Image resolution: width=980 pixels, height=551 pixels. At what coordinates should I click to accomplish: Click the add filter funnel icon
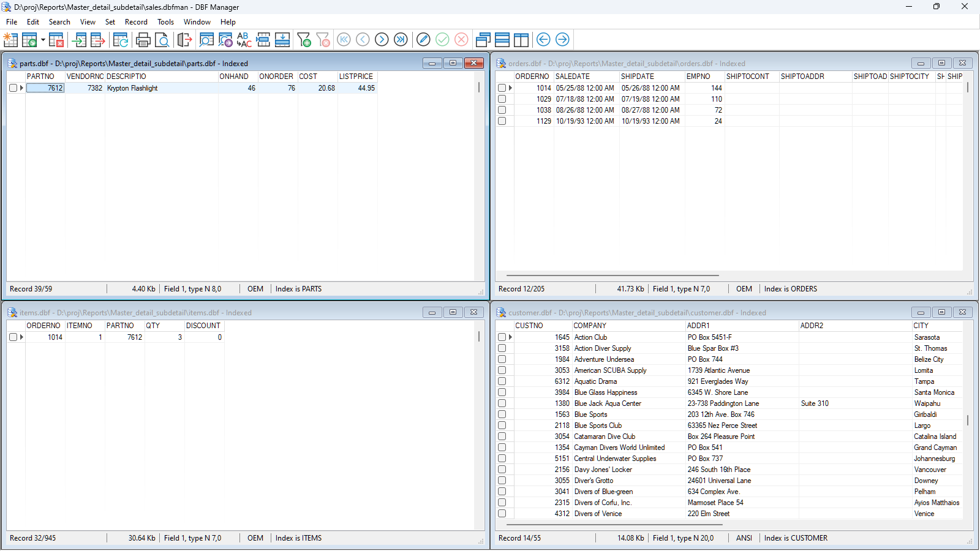(304, 40)
